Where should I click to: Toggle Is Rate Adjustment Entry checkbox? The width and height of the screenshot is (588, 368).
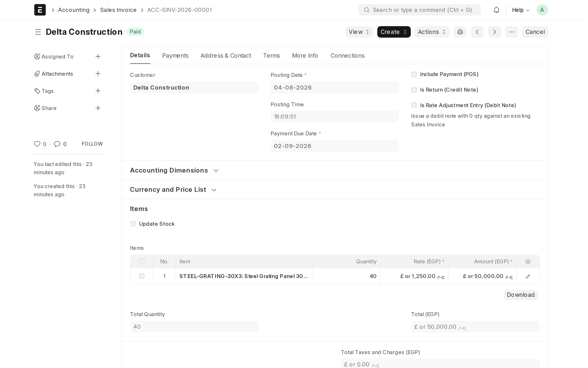point(414,105)
